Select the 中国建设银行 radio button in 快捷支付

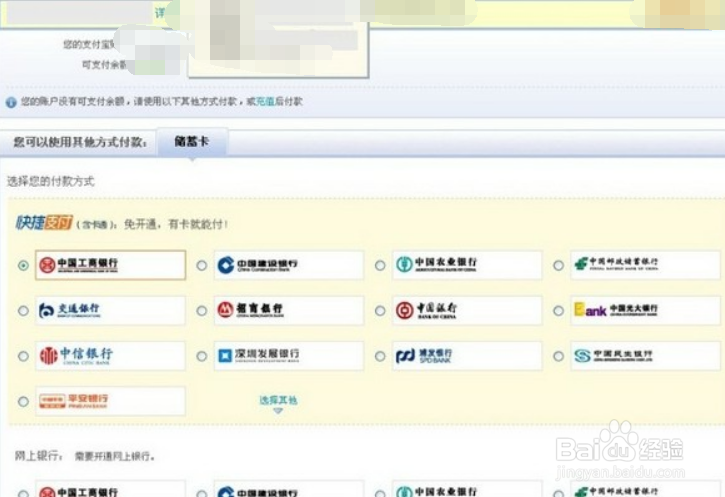tap(202, 265)
